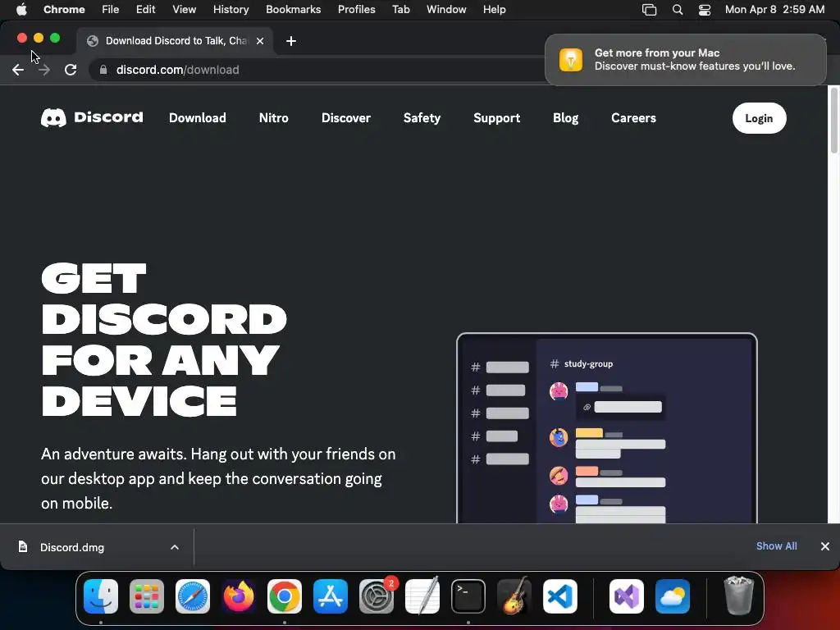Screen dimensions: 840x630
Task: Click Show All downloads
Action: point(776,546)
